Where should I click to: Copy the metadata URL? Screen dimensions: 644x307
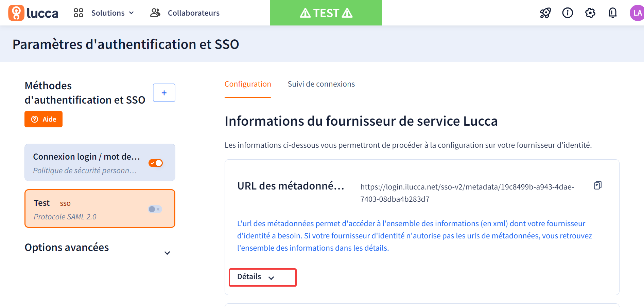click(597, 185)
